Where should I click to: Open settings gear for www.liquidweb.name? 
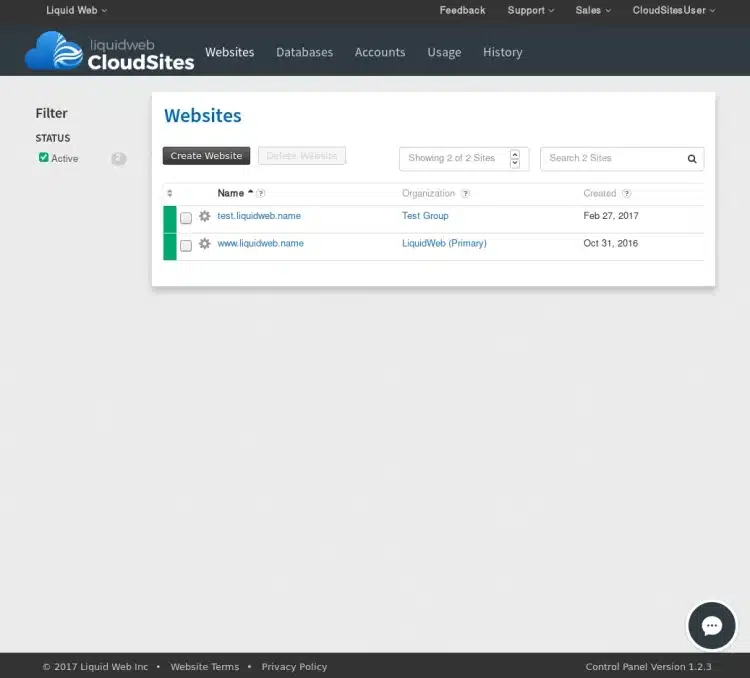205,244
